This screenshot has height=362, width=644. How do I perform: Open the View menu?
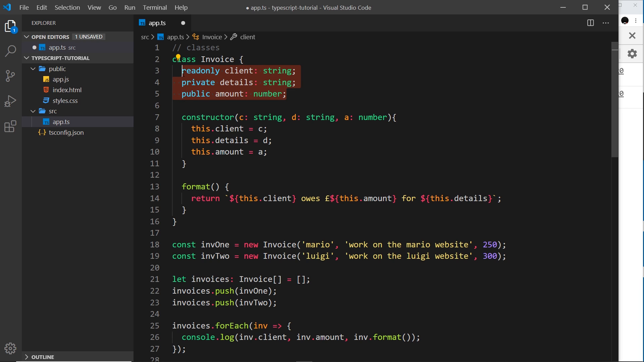(94, 7)
